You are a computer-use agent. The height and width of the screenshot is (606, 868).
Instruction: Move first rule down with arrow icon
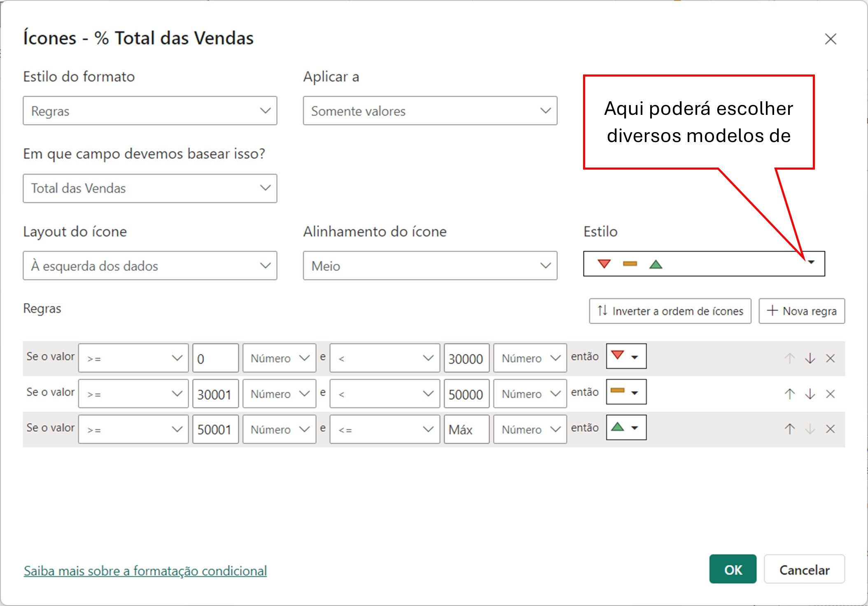click(810, 358)
